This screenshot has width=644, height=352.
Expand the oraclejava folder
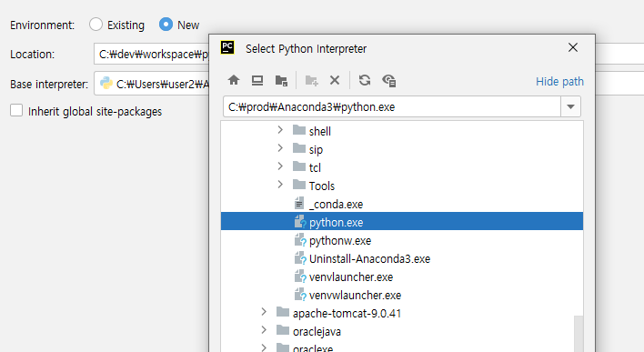click(264, 330)
